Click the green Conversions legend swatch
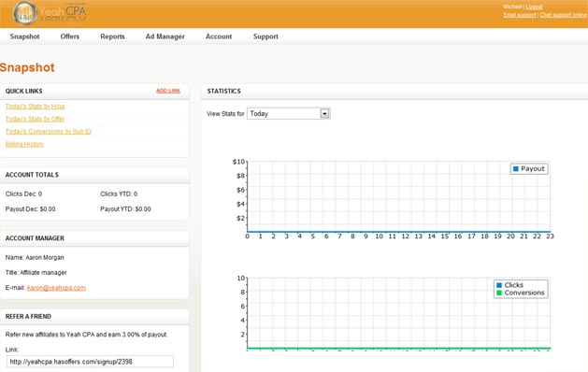588x372 pixels. click(x=499, y=293)
